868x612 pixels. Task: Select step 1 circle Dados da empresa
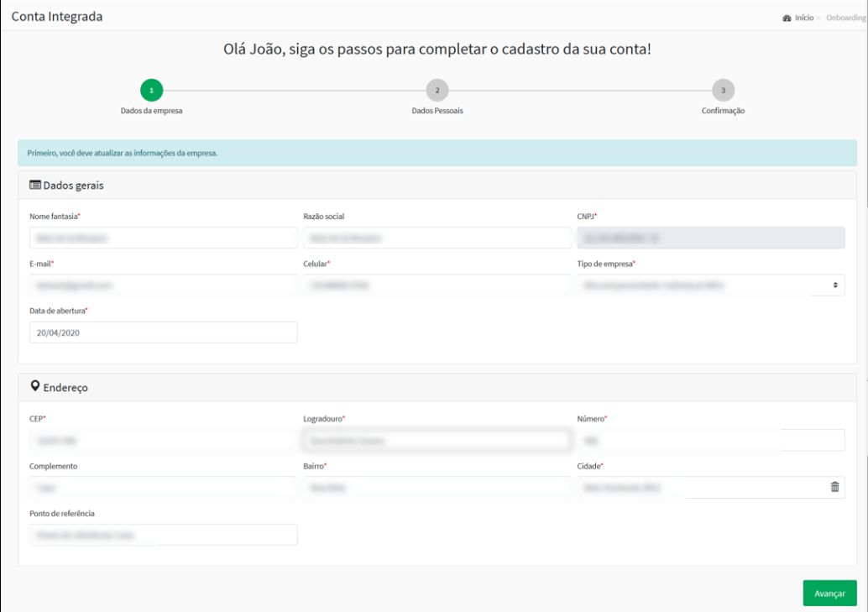point(151,90)
